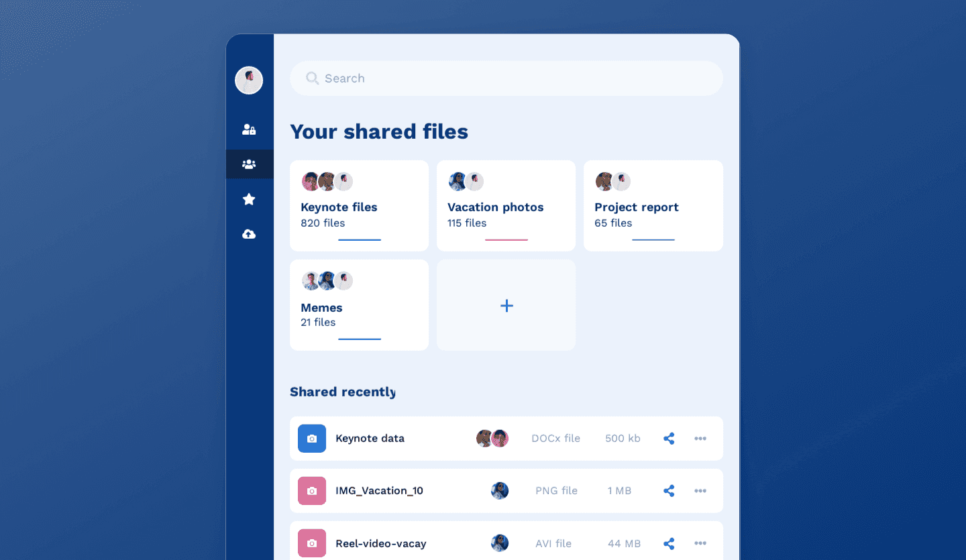
Task: Focus the Search input field
Action: click(506, 78)
